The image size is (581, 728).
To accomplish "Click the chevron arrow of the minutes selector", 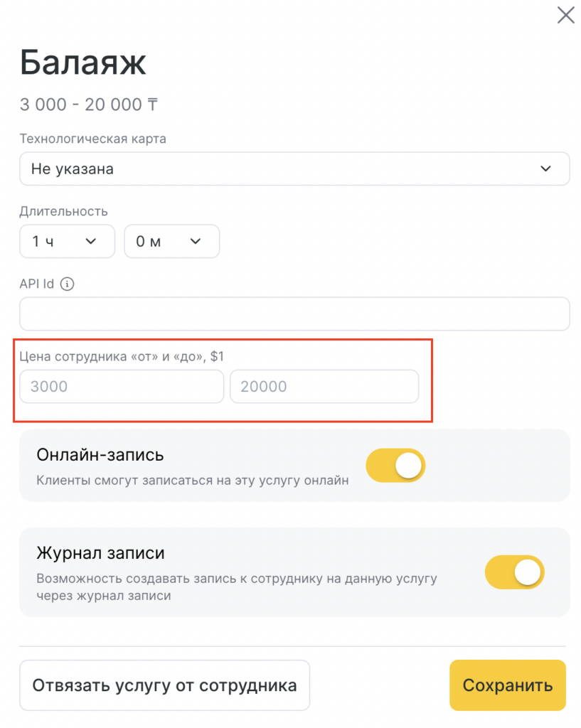I will 196,242.
